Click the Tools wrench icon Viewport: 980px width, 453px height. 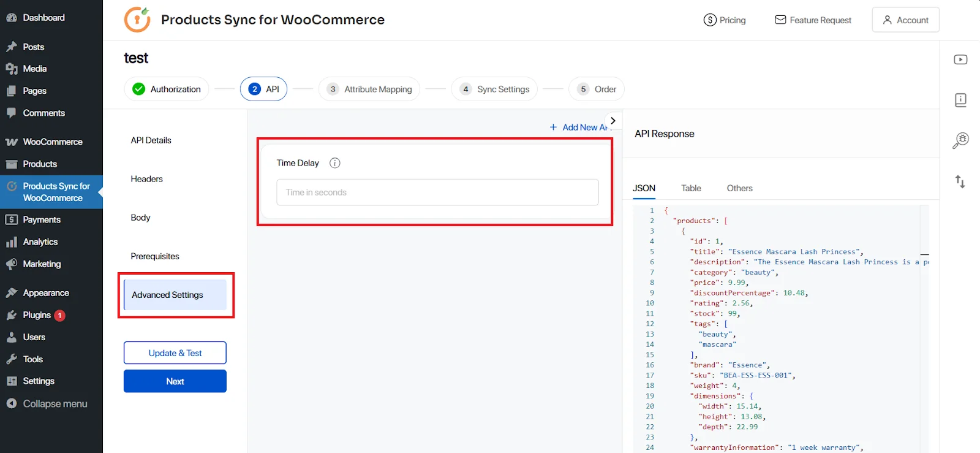coord(12,359)
